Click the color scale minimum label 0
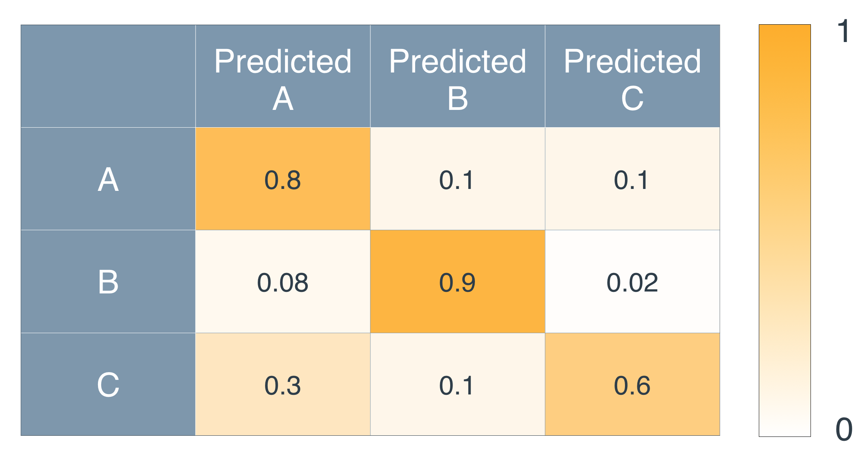This screenshot has height=455, width=868. click(844, 429)
